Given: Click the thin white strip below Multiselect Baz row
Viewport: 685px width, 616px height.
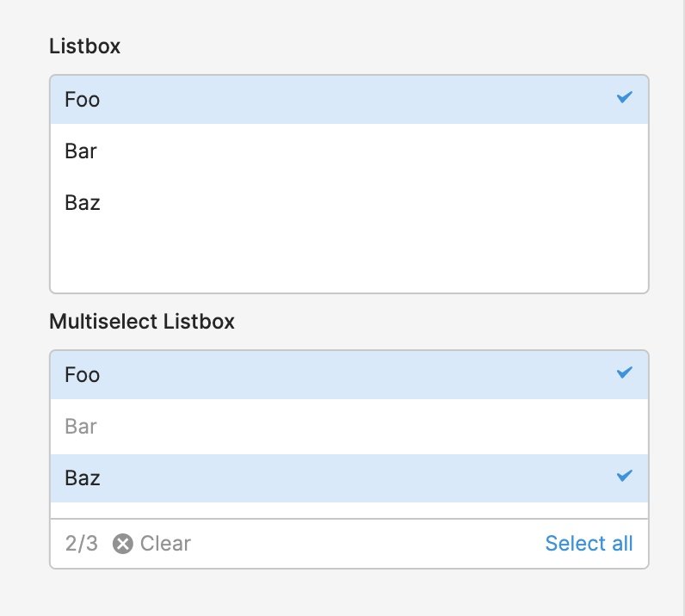Looking at the screenshot, I should [349, 510].
